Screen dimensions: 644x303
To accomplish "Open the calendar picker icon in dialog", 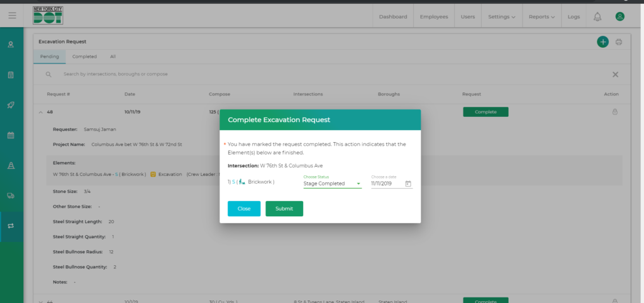I will [408, 184].
